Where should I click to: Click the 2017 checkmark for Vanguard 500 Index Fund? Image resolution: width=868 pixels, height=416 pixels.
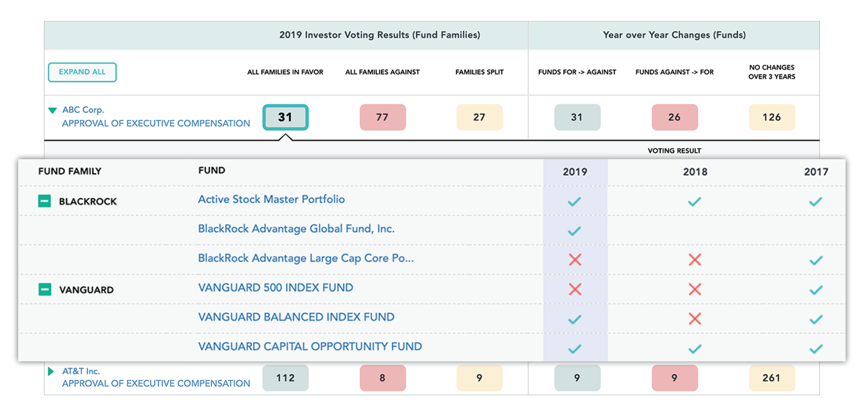816,290
